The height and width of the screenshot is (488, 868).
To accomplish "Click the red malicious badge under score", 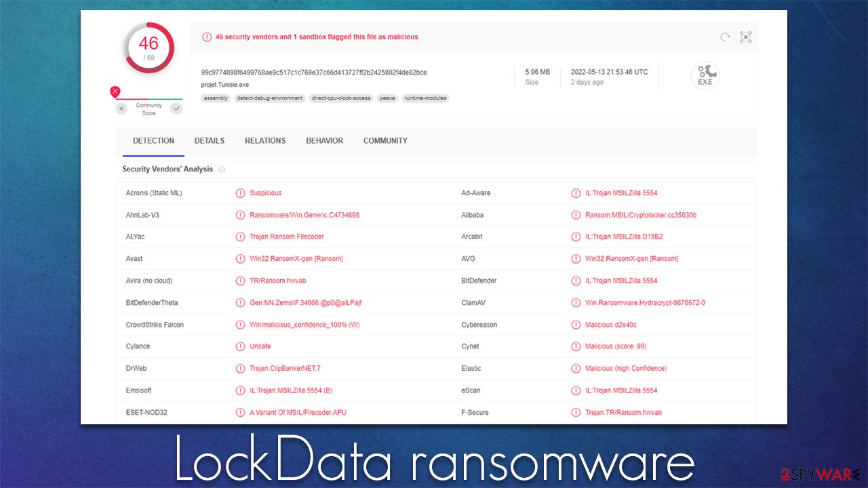I will point(115,91).
